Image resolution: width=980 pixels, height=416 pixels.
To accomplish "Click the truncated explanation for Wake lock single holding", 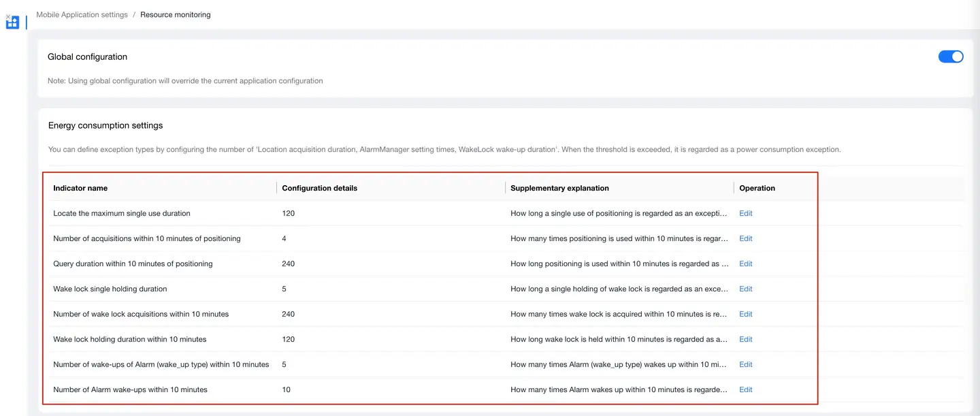I will pos(619,289).
